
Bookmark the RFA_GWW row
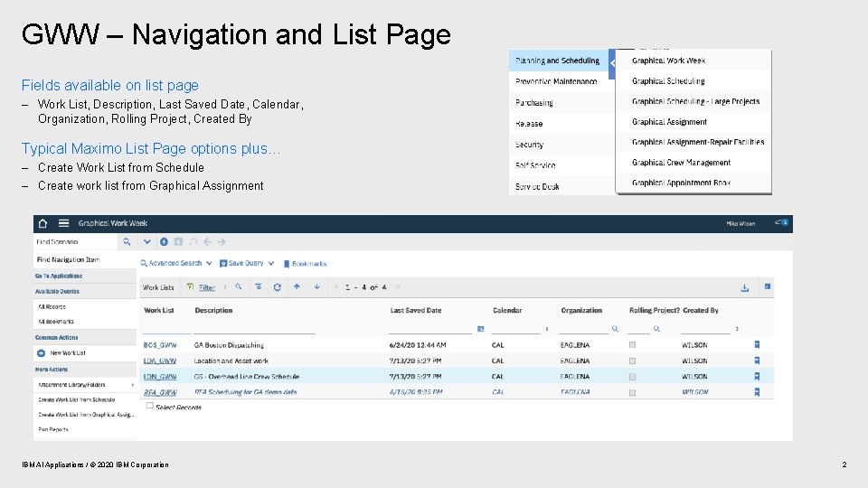tap(757, 392)
